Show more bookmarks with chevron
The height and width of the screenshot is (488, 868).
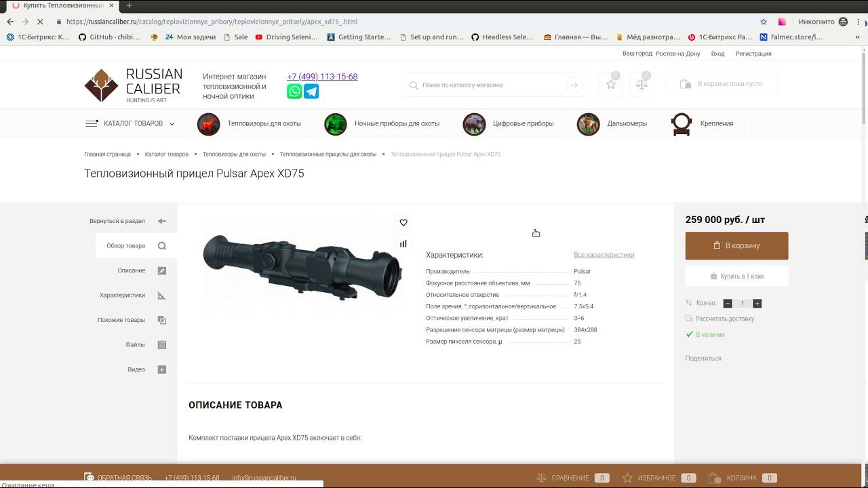(x=857, y=37)
